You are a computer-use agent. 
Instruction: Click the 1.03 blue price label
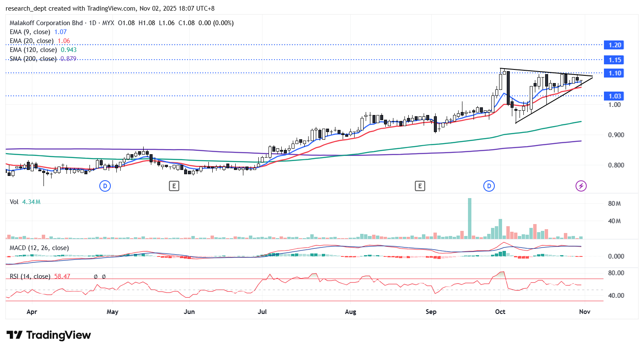(x=614, y=96)
